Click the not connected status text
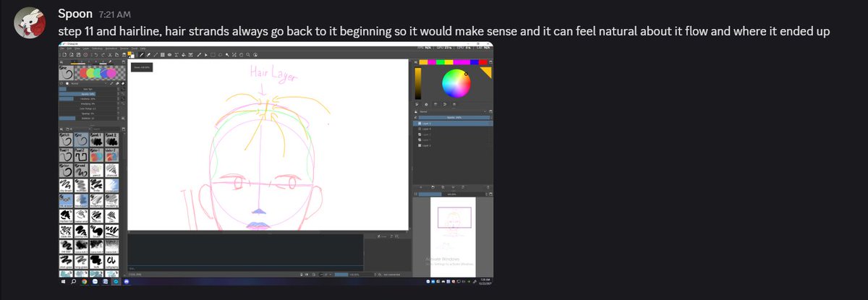The height and width of the screenshot is (300, 868). tap(391, 275)
